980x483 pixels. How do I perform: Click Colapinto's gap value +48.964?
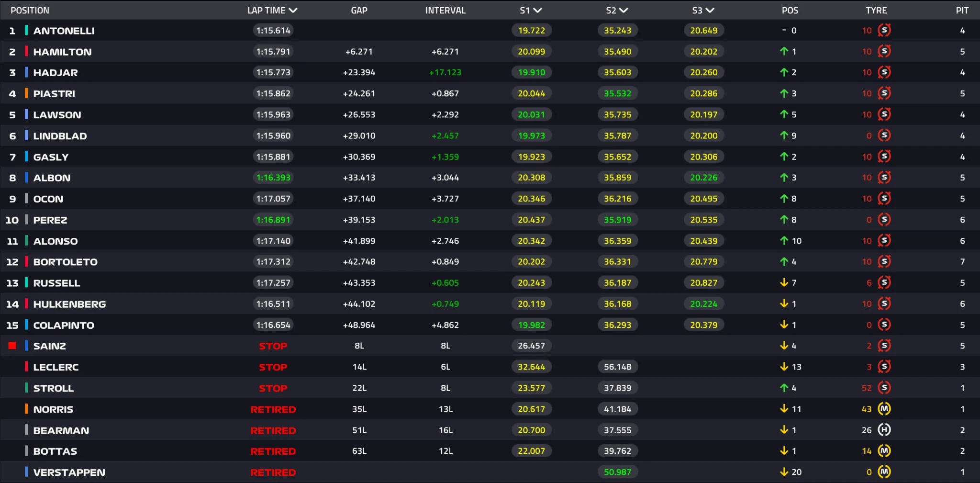[359, 325]
